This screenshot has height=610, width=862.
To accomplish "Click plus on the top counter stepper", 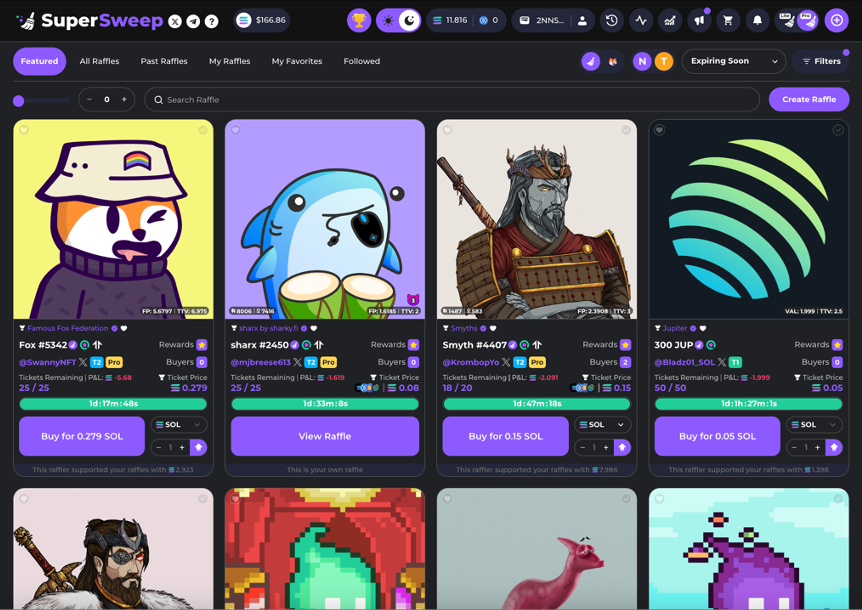I will pos(124,99).
